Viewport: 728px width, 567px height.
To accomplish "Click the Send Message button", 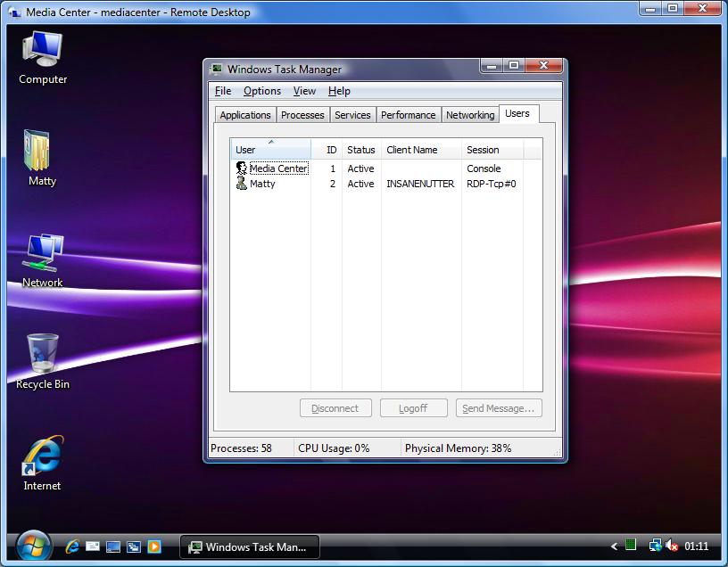I will point(499,407).
